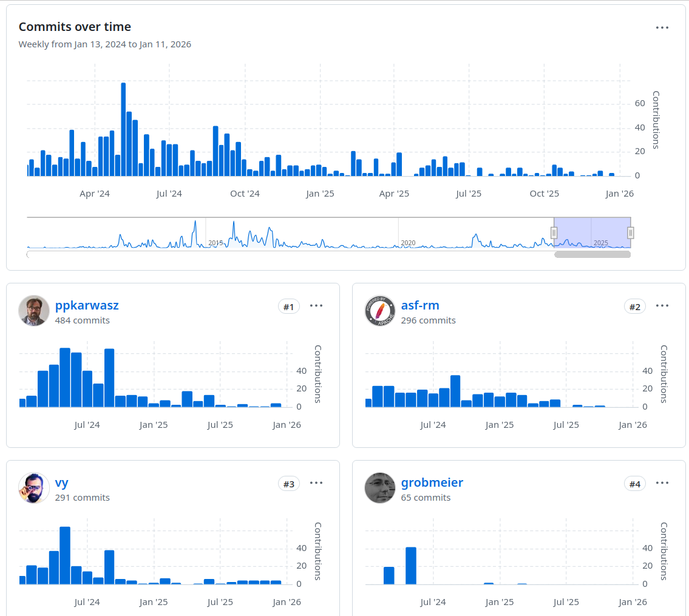Open grobmeier's avatar picture
This screenshot has height=616, width=689.
tap(380, 488)
